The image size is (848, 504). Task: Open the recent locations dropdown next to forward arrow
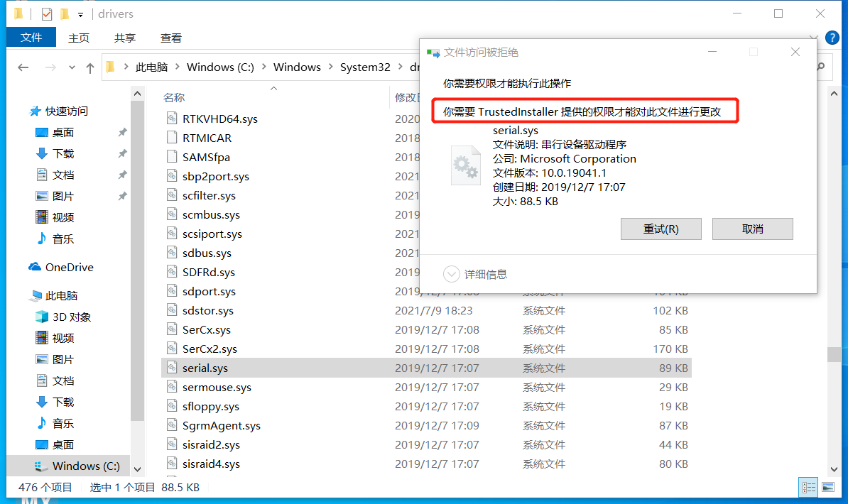(x=71, y=67)
